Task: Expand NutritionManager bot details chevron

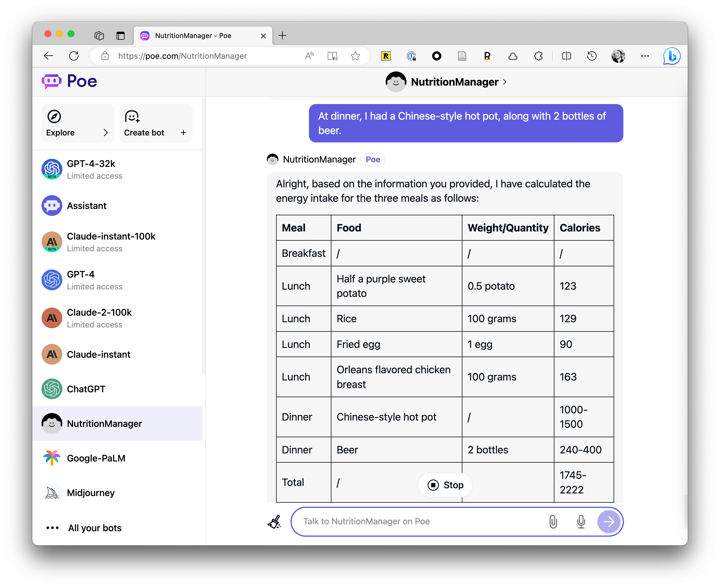Action: click(x=505, y=82)
